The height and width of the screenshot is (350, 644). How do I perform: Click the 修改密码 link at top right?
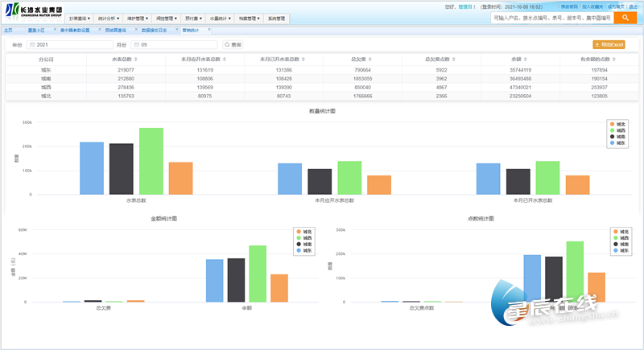point(568,6)
